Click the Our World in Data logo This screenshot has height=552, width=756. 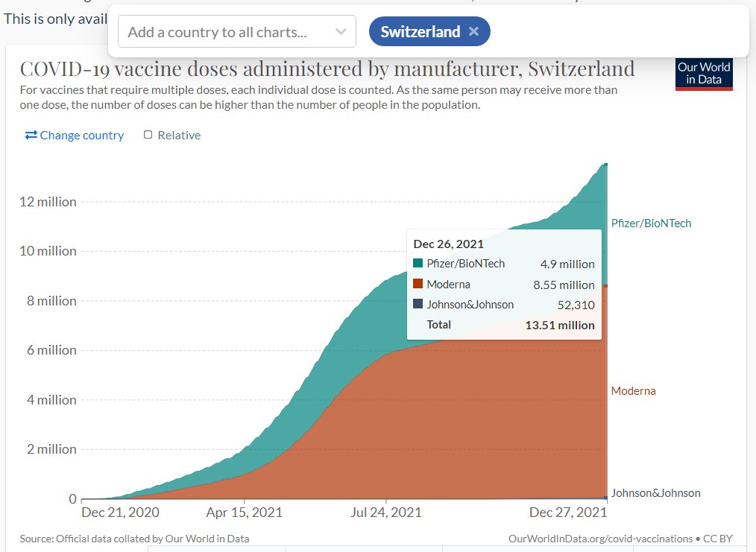704,73
